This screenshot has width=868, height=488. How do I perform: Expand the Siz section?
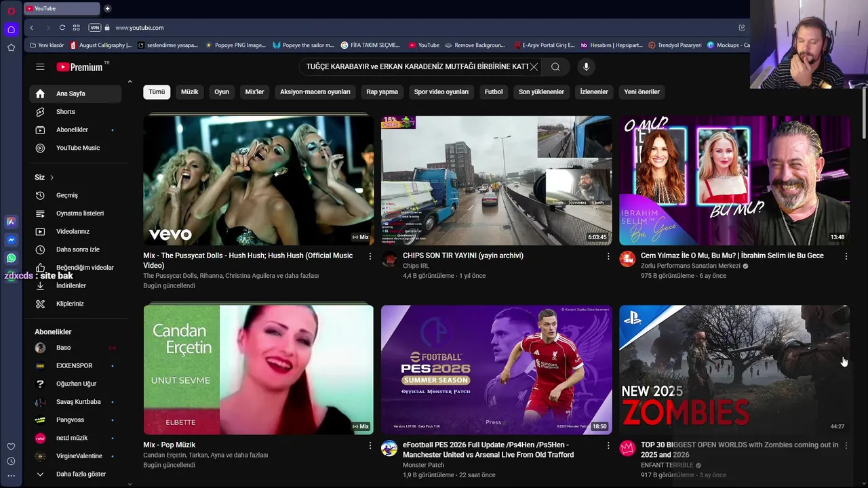click(44, 178)
